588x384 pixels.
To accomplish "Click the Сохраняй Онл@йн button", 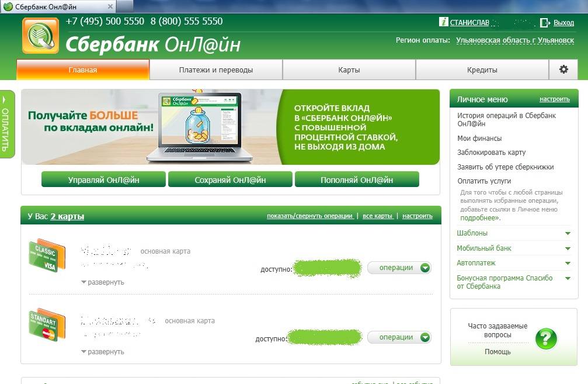I will point(230,180).
